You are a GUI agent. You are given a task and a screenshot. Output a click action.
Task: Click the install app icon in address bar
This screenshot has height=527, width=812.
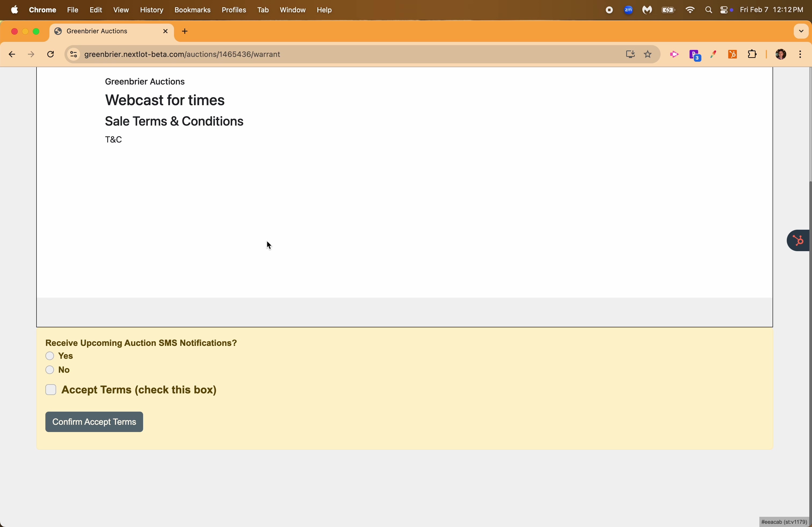tap(630, 54)
